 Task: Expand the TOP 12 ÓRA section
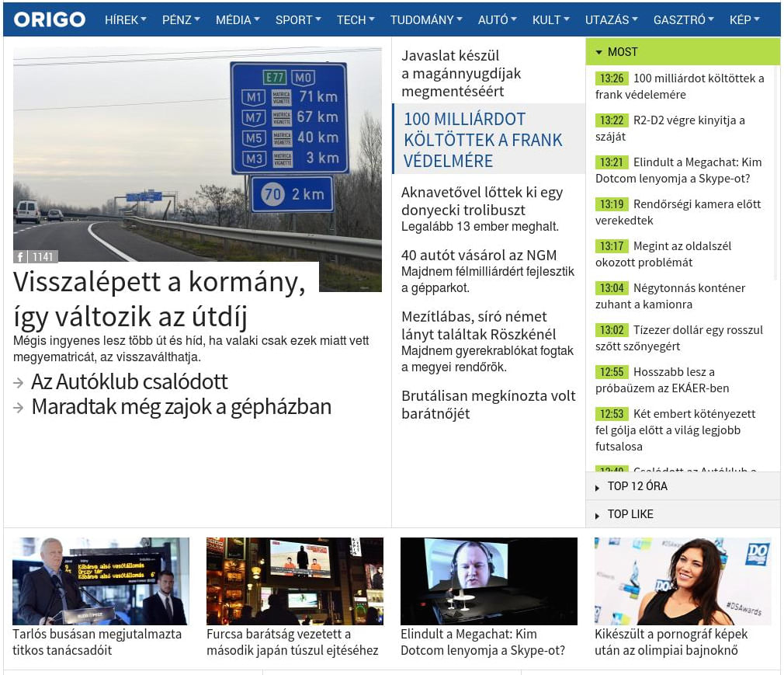point(637,486)
